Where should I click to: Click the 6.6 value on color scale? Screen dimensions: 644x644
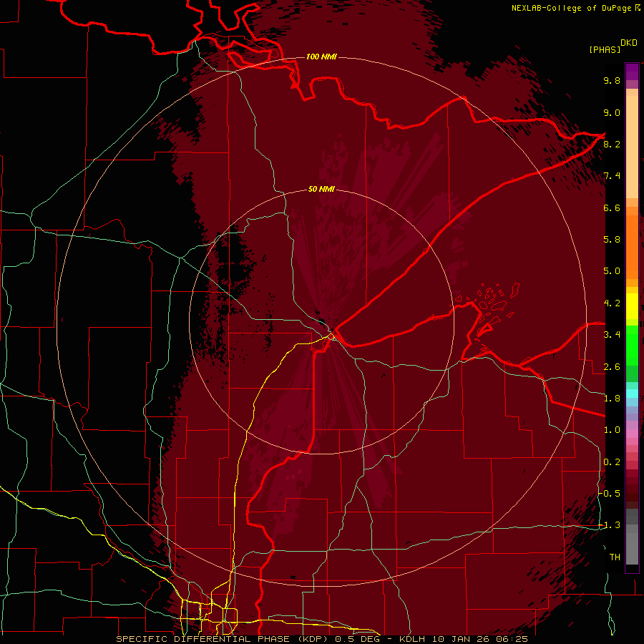click(612, 208)
